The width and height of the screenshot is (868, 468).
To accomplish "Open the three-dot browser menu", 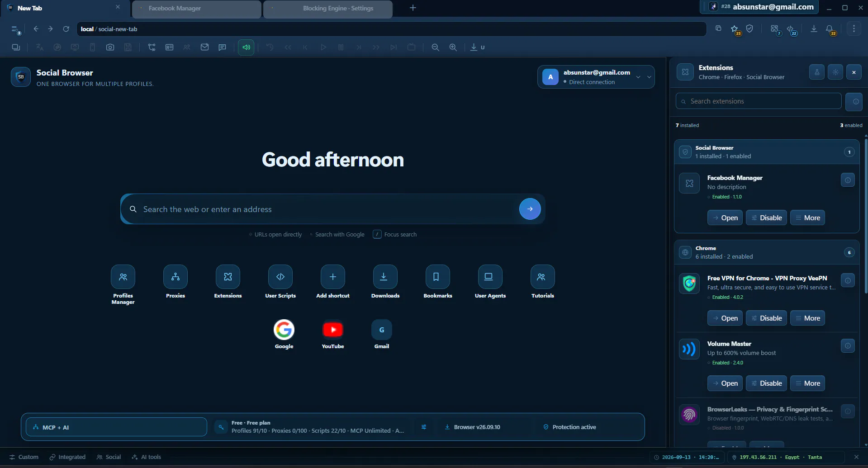I will [x=854, y=29].
